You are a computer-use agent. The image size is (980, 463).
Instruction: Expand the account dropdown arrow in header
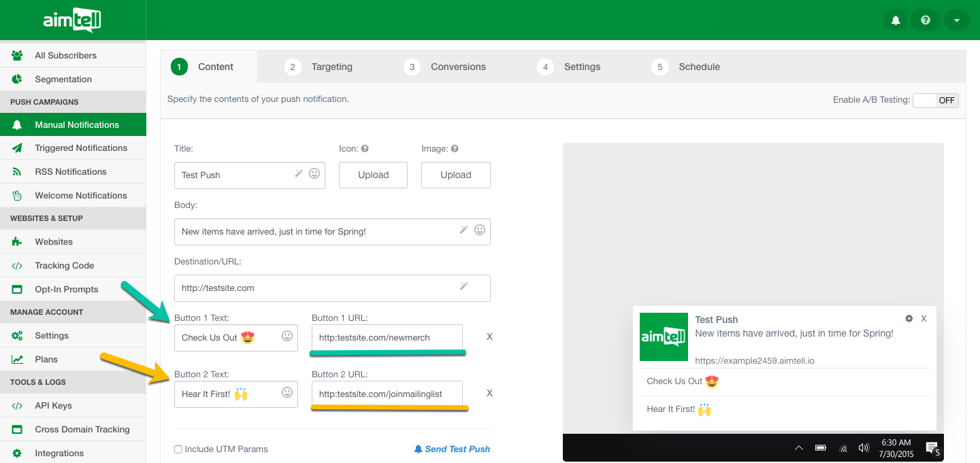[x=956, y=20]
